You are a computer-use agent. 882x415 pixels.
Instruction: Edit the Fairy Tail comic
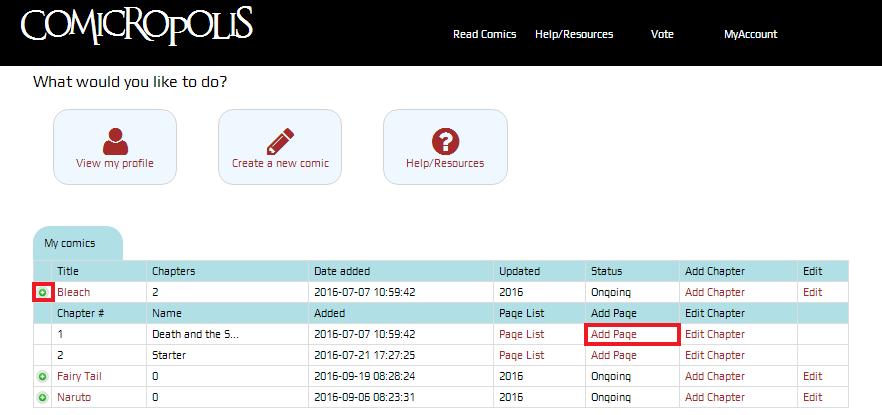coord(812,377)
